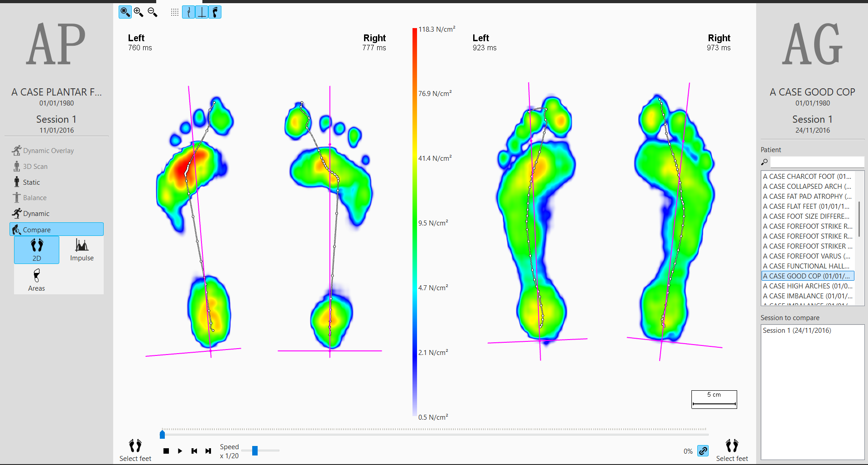
Task: Click the zoom in magnifier
Action: [x=139, y=12]
